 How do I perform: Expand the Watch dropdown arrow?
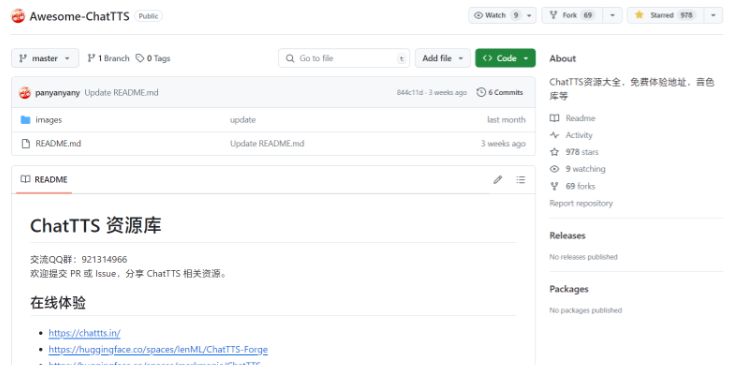(529, 15)
